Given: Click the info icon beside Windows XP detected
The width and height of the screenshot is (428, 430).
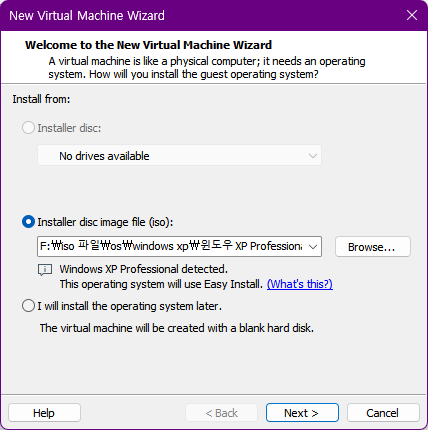Looking at the screenshot, I should (x=45, y=270).
